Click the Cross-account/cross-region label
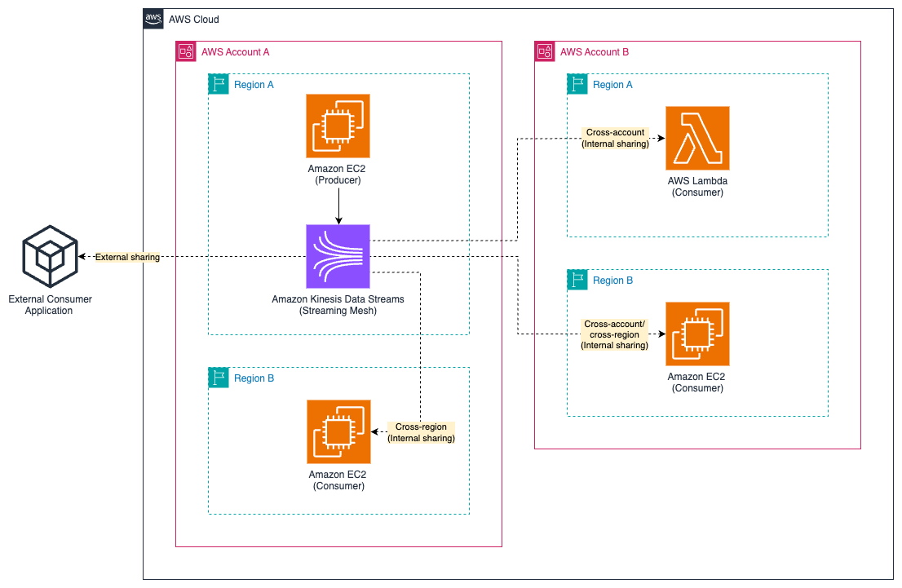 tap(614, 334)
